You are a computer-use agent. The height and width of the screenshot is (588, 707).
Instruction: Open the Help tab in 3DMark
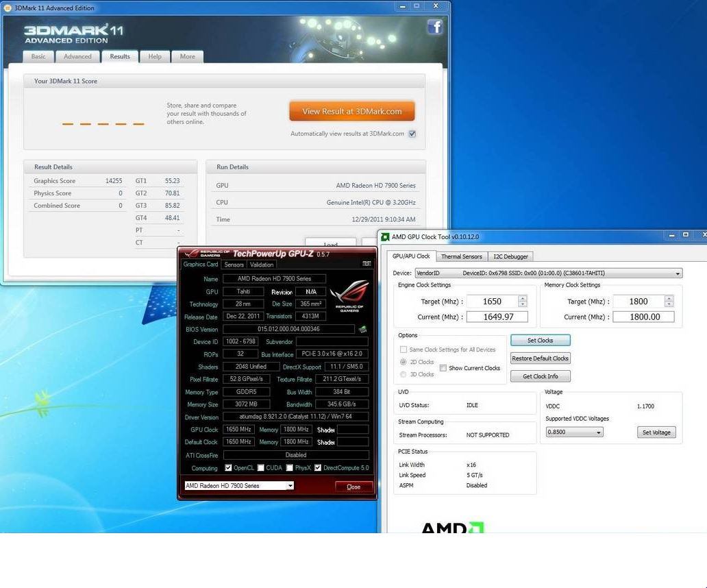click(x=155, y=56)
